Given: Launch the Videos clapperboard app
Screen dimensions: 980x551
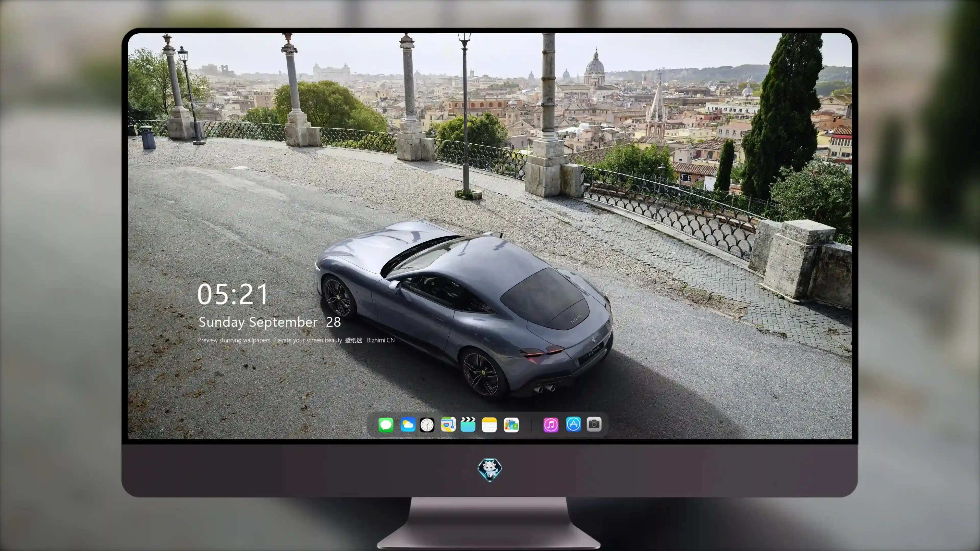Looking at the screenshot, I should point(468,424).
